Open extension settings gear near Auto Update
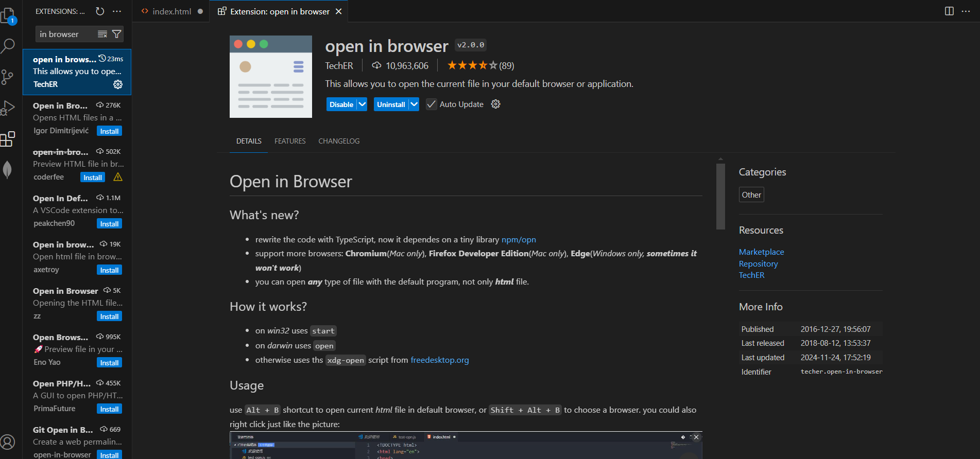Viewport: 980px width, 459px height. [x=495, y=104]
